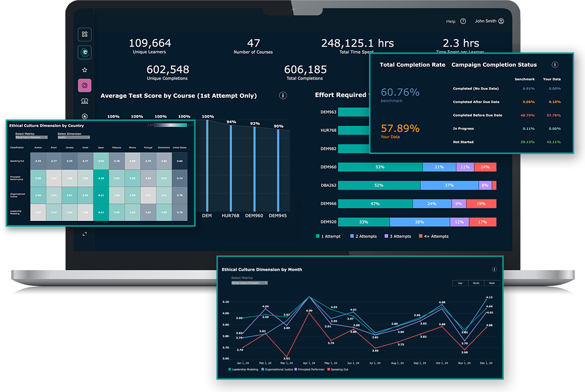The height and width of the screenshot is (392, 585).
Task: Open the dashboard grid icon in sidebar
Action: [85, 34]
